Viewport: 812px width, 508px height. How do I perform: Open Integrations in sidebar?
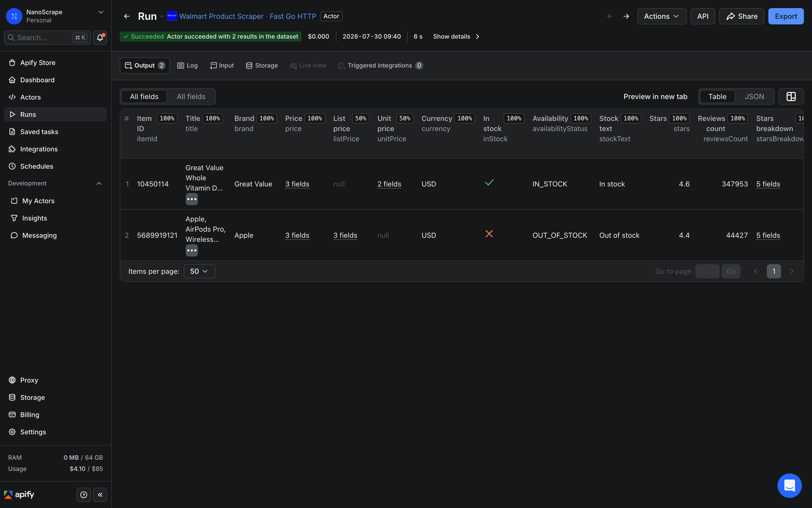(55, 149)
